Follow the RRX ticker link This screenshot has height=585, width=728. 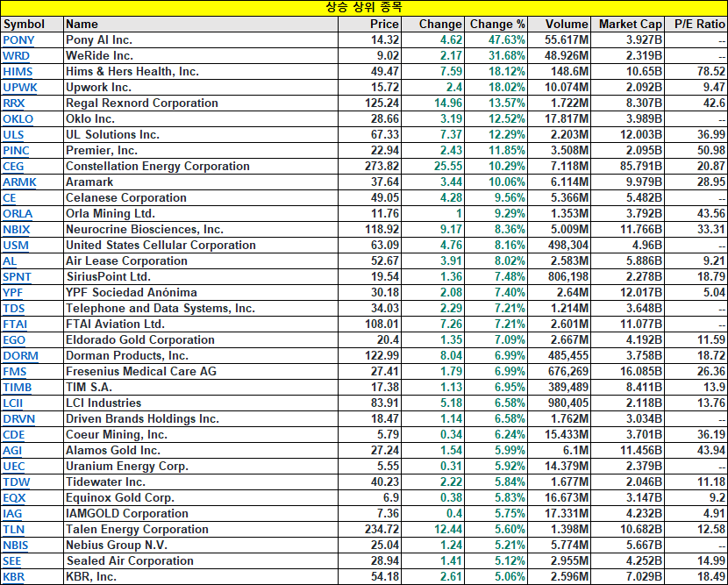click(14, 103)
